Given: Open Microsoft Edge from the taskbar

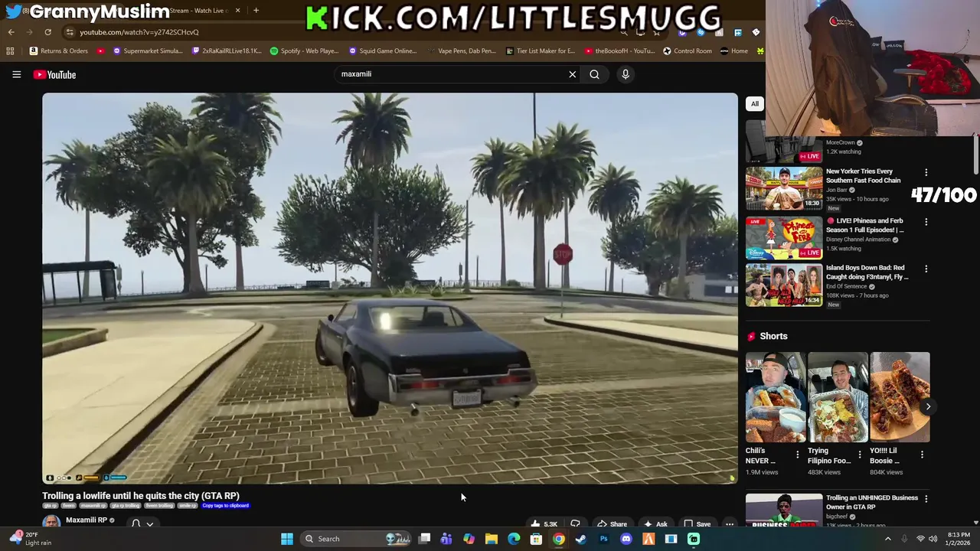Looking at the screenshot, I should [514, 539].
